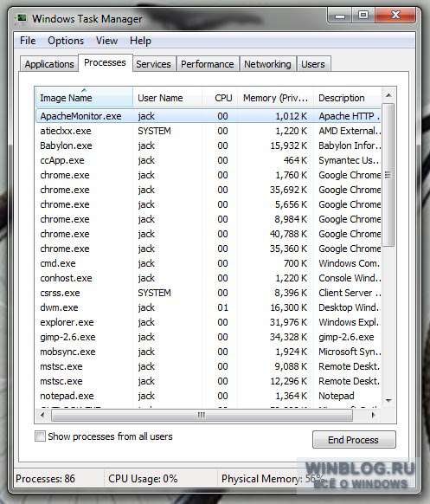The width and height of the screenshot is (430, 504).
Task: Click the End Process button
Action: coord(354,439)
